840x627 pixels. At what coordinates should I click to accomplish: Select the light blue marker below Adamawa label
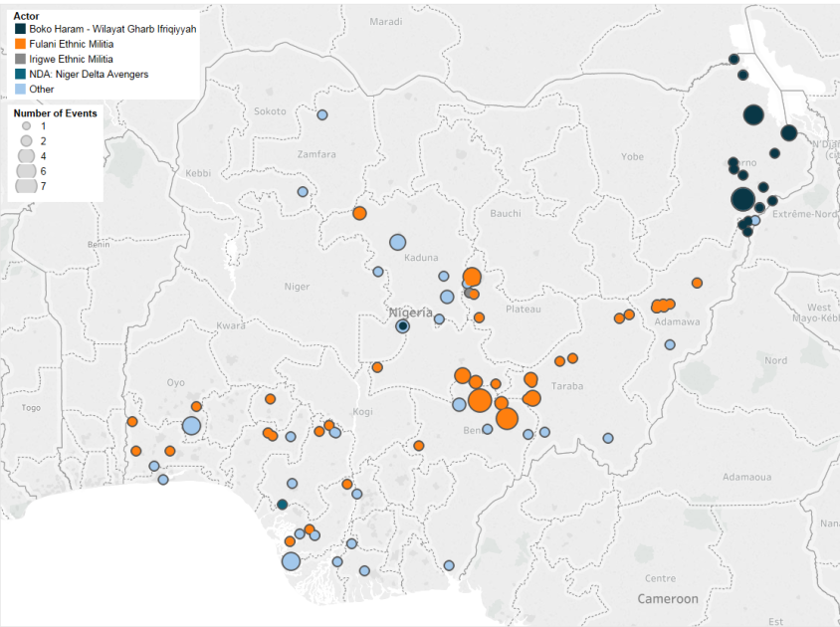[670, 345]
